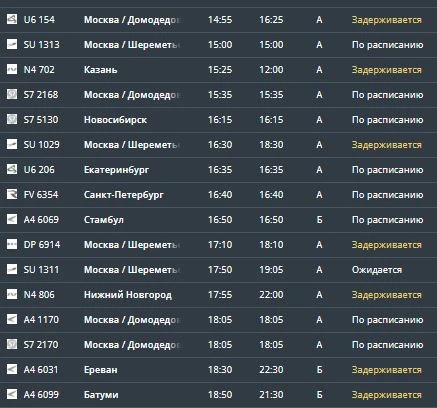Select the Санкт-Петербург destination text
This screenshot has height=408, width=437.
[124, 195]
